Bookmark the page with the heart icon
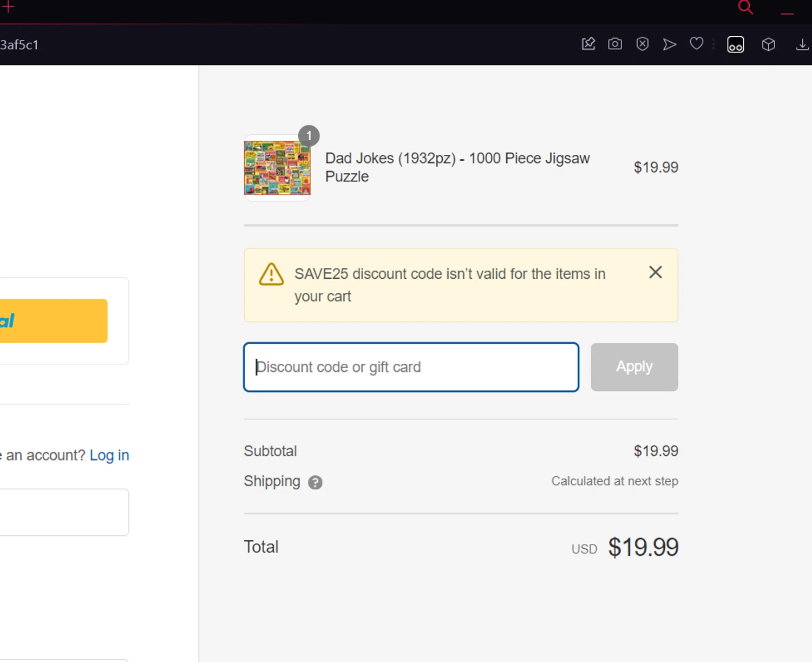This screenshot has width=812, height=662. (697, 43)
